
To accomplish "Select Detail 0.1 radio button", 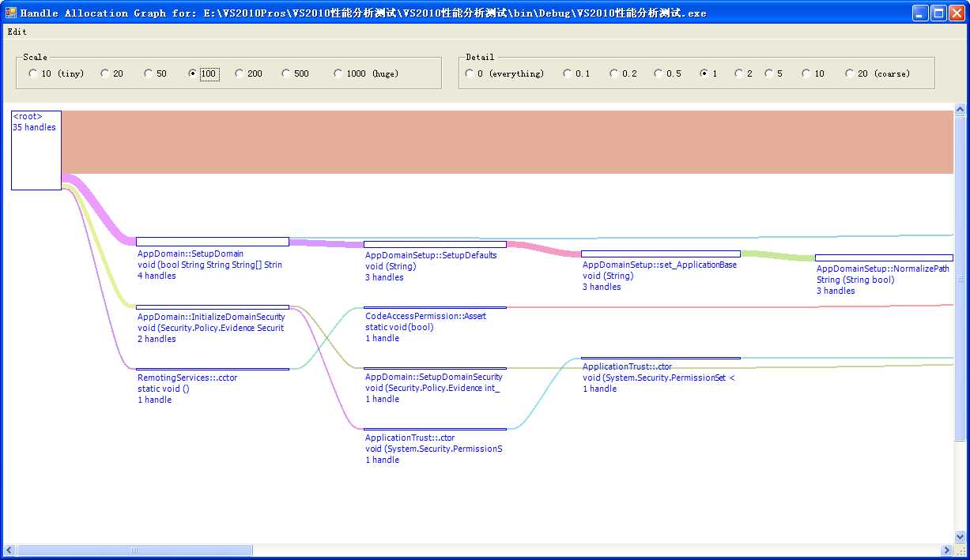I will (x=576, y=73).
